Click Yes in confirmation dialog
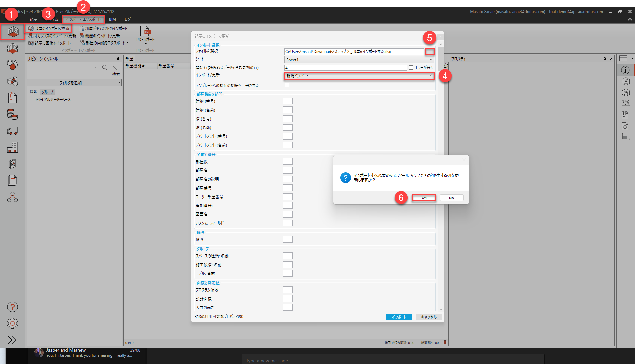Screen dimensions: 635x364 [x=424, y=198]
